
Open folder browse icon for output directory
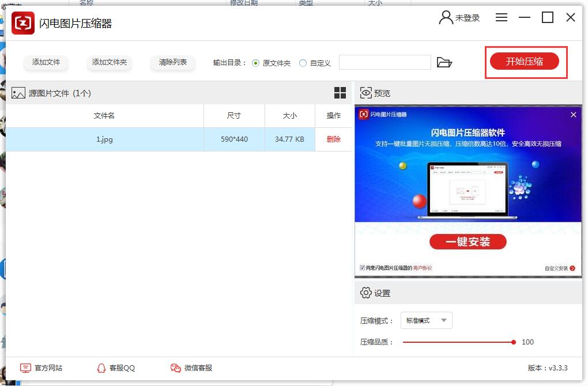(x=444, y=62)
